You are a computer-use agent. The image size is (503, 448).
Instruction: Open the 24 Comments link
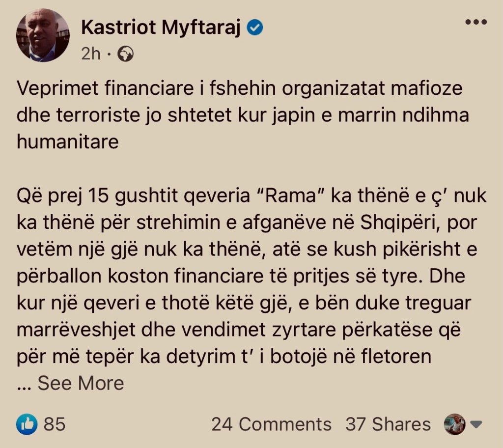pyautogui.click(x=271, y=424)
